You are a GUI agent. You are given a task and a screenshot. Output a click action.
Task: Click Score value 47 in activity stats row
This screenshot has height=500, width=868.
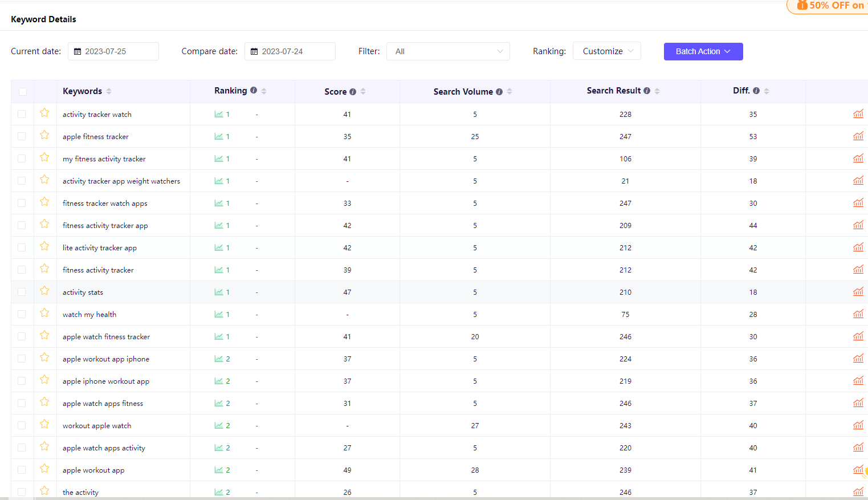point(347,292)
